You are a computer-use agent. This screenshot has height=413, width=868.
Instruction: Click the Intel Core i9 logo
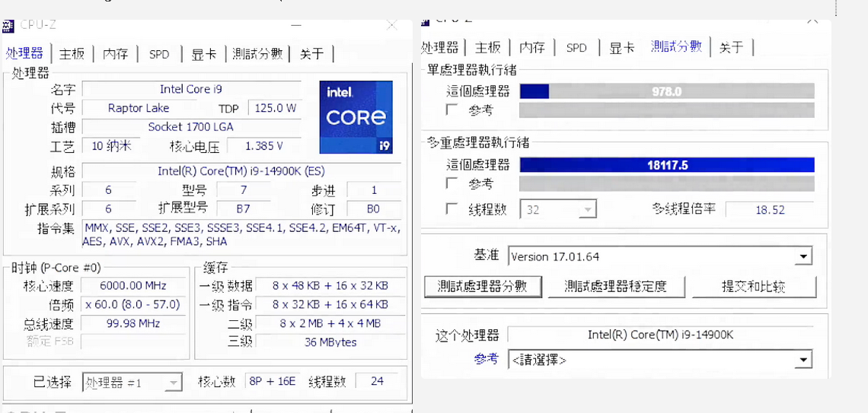(356, 116)
